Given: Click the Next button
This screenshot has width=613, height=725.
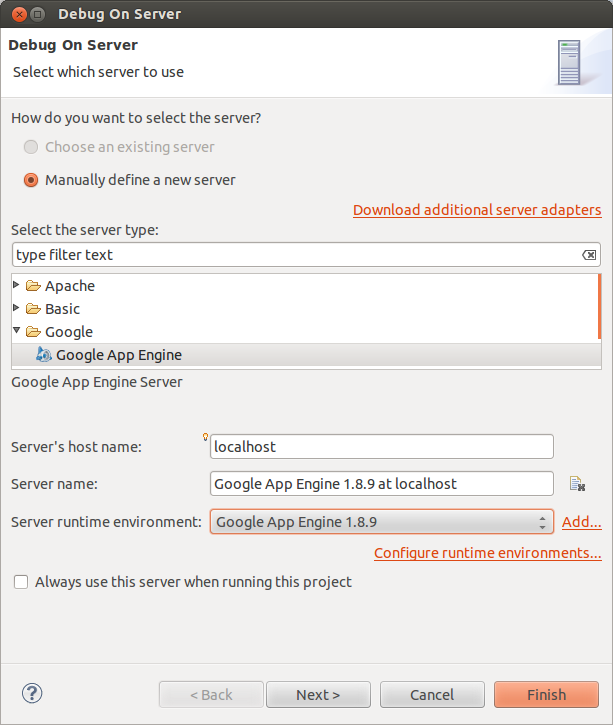Looking at the screenshot, I should tap(318, 695).
